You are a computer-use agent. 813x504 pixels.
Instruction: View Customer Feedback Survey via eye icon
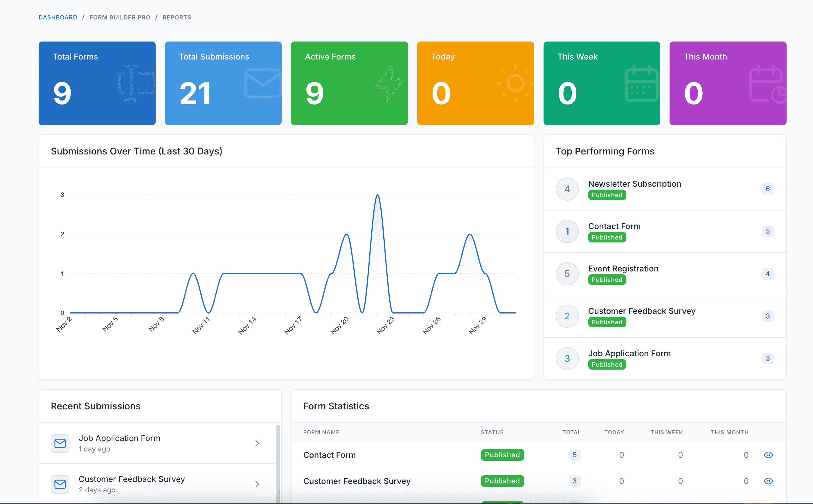768,481
